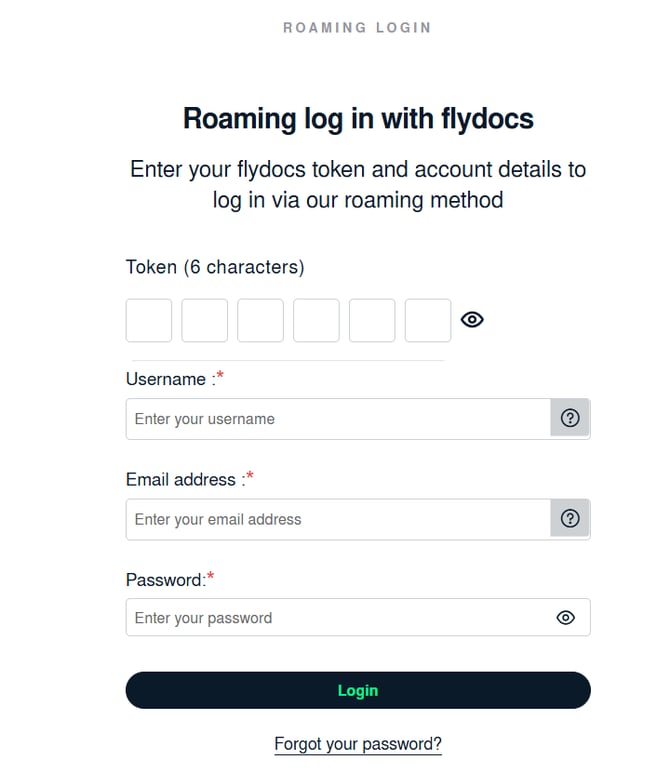The height and width of the screenshot is (773, 670).
Task: Select the first token character box
Action: tap(149, 320)
